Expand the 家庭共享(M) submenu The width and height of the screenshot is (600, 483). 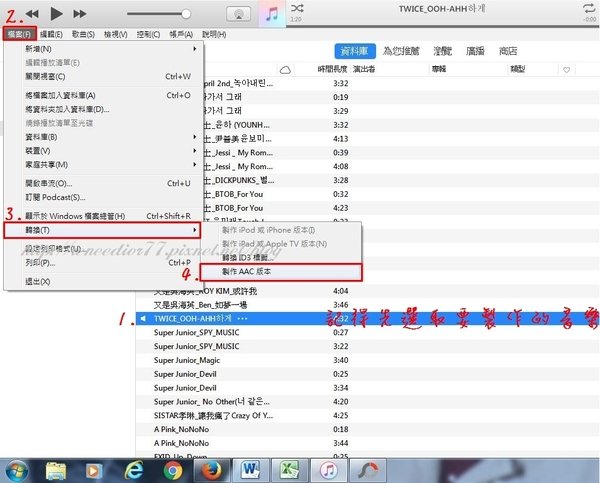coord(103,165)
